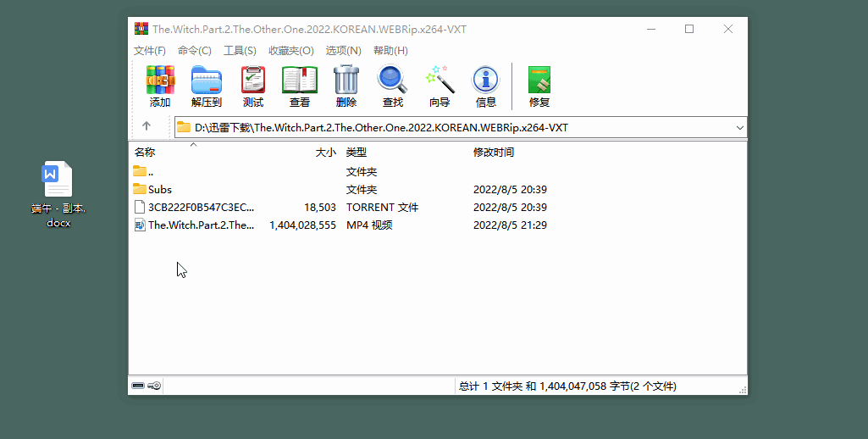Click the key password icon in status bar
Image resolution: width=868 pixels, height=439 pixels.
(154, 386)
